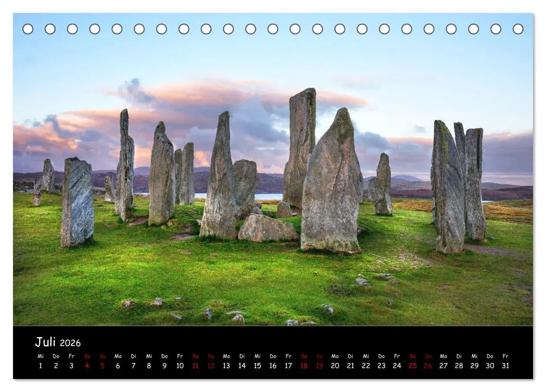The width and height of the screenshot is (546, 392).
Task: Select day number 21 in the calendar row
Action: click(x=350, y=366)
